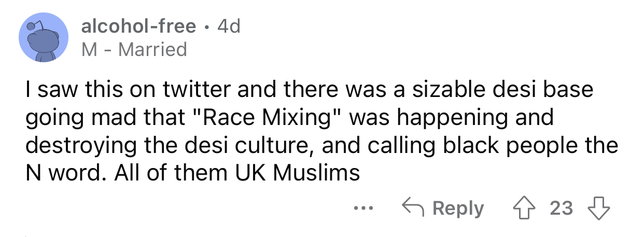Viewport: 644px width, 237px height.
Task: Click the comment score of 23
Action: 562,208
